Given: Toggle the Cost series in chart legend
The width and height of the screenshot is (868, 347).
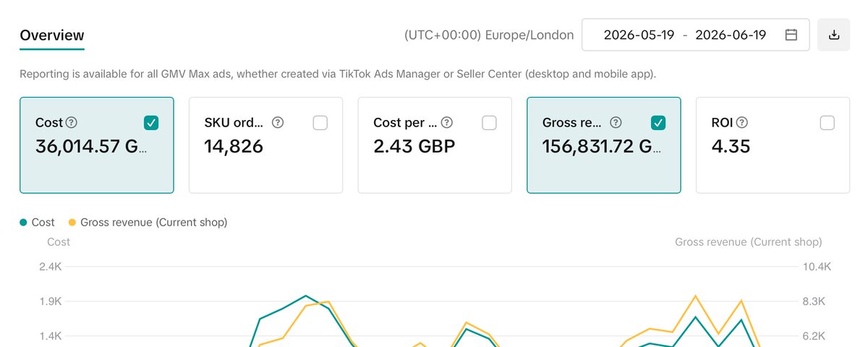Looking at the screenshot, I should 38,223.
